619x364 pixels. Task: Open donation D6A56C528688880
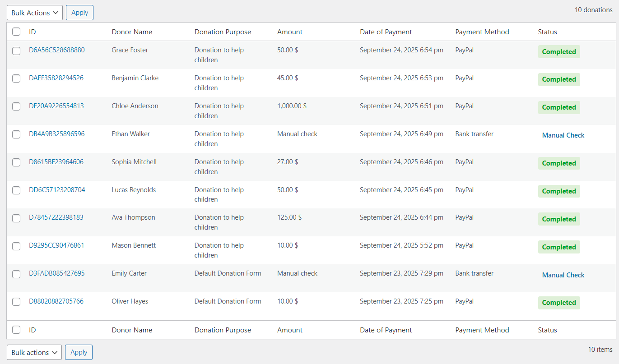pyautogui.click(x=56, y=50)
